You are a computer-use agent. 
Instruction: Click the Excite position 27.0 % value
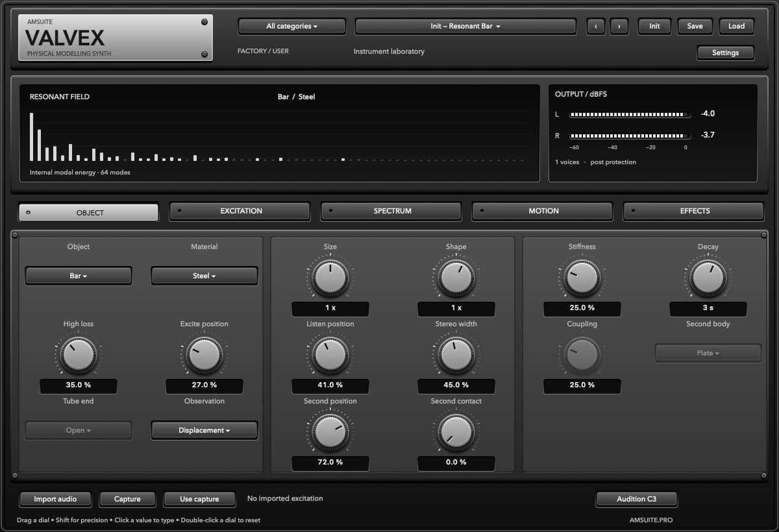coord(204,385)
